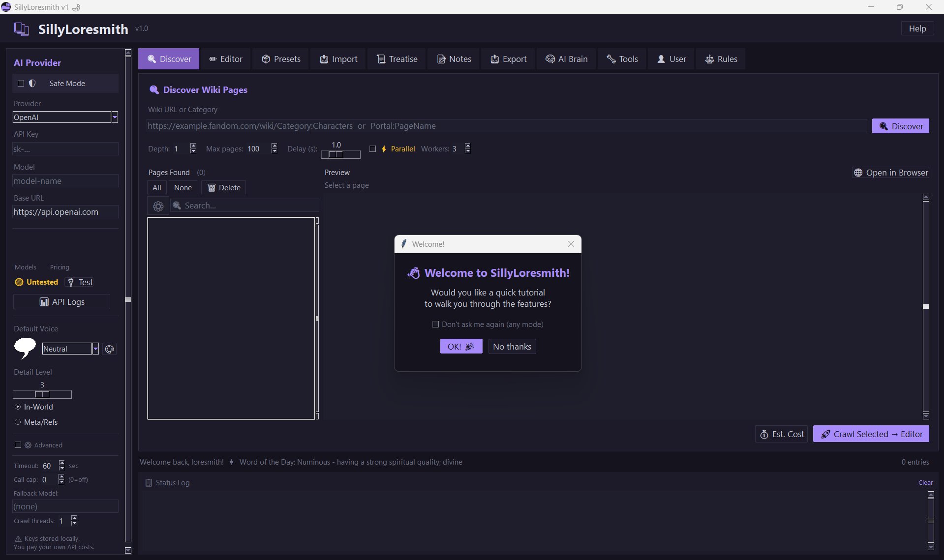The image size is (944, 560).
Task: Click the palette icon next to Neutral voice
Action: coord(110,349)
